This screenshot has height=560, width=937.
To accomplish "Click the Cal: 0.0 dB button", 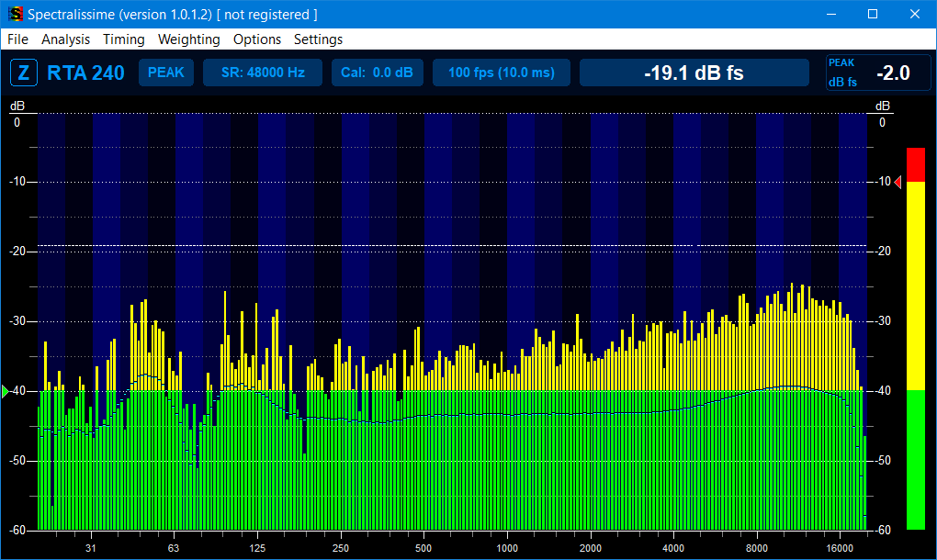I will [377, 73].
